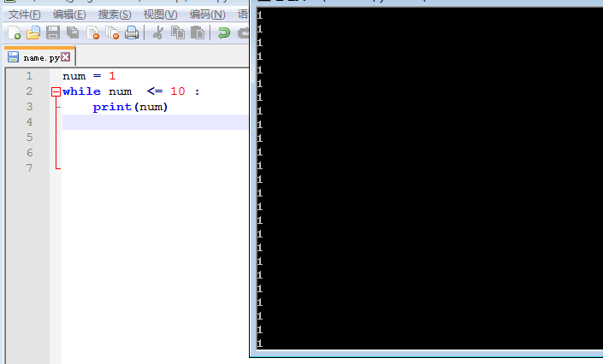
Task: Collapse the while loop fold marker
Action: point(56,91)
